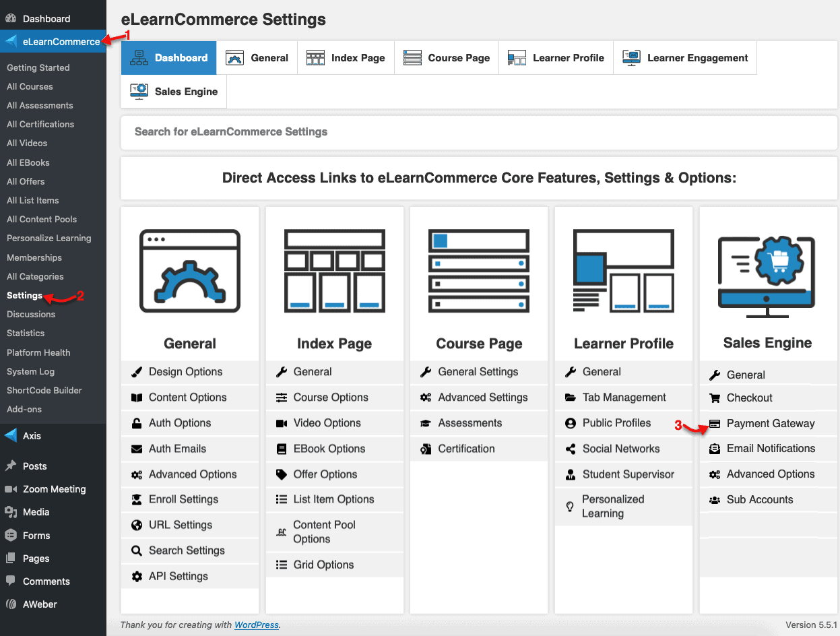Click the graduation cap icon beside Assessments
Screen dimensions: 840x636
tap(426, 423)
